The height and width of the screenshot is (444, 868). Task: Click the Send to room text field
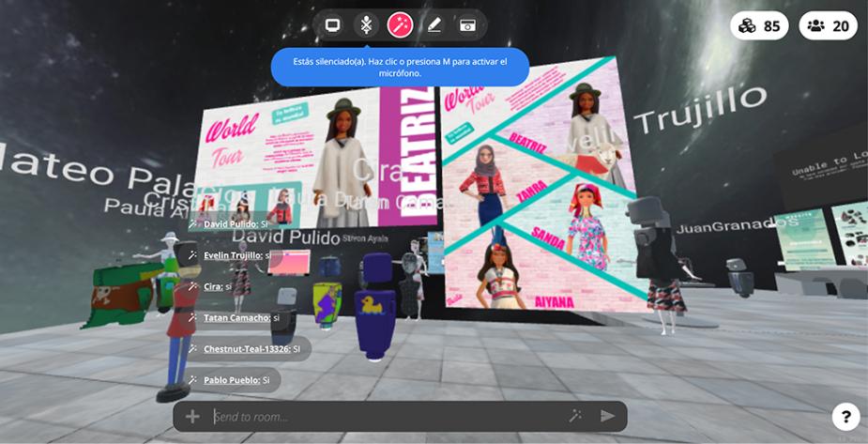click(x=385, y=417)
